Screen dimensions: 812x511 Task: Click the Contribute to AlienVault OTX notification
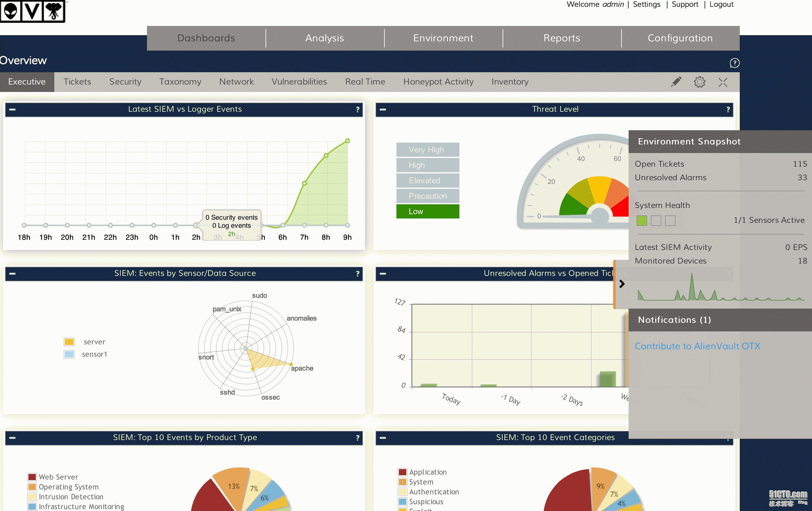pyautogui.click(x=697, y=346)
